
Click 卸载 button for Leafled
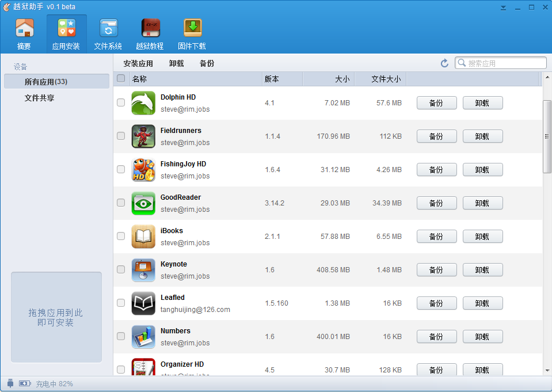482,303
